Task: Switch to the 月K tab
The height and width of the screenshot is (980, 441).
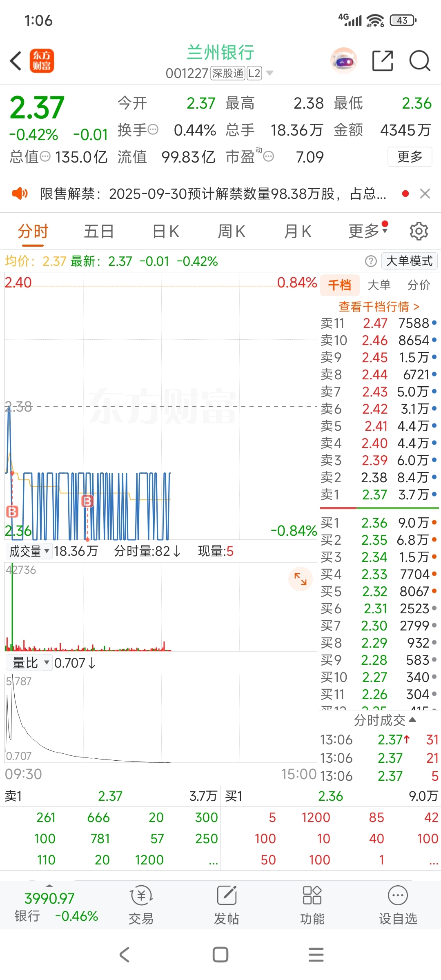Action: pyautogui.click(x=298, y=232)
